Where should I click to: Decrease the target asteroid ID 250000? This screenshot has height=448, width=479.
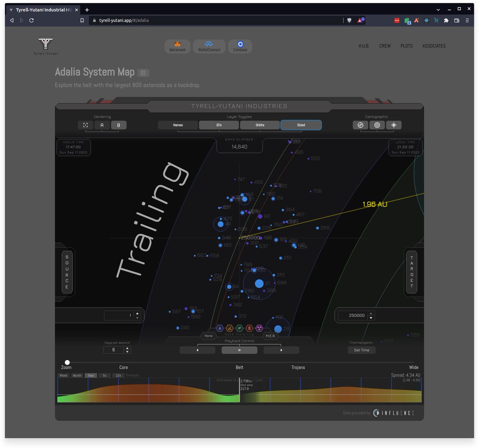coord(371,318)
